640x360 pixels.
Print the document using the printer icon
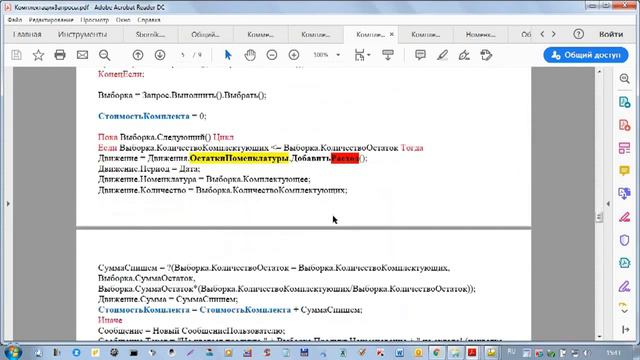click(60, 55)
